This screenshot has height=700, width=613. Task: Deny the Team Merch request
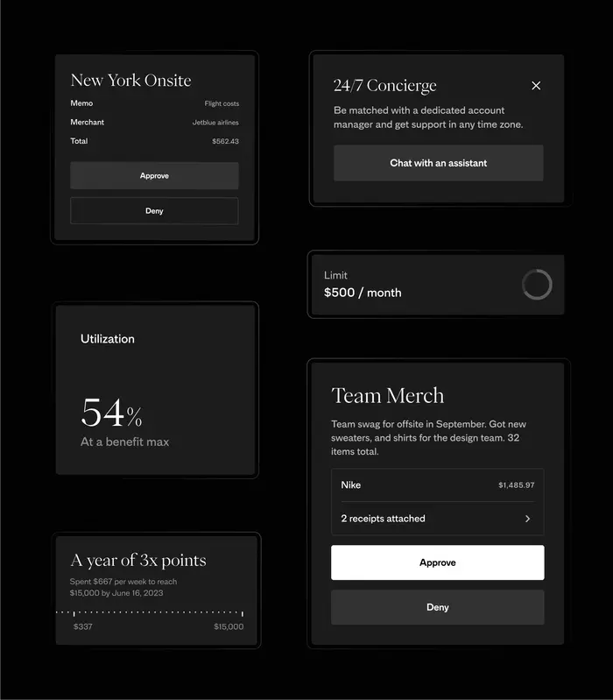[437, 607]
